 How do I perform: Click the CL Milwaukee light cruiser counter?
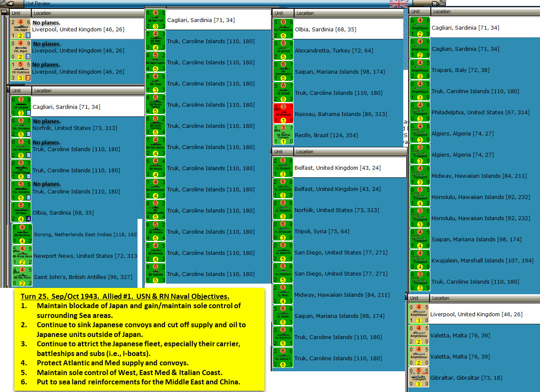coord(283,231)
